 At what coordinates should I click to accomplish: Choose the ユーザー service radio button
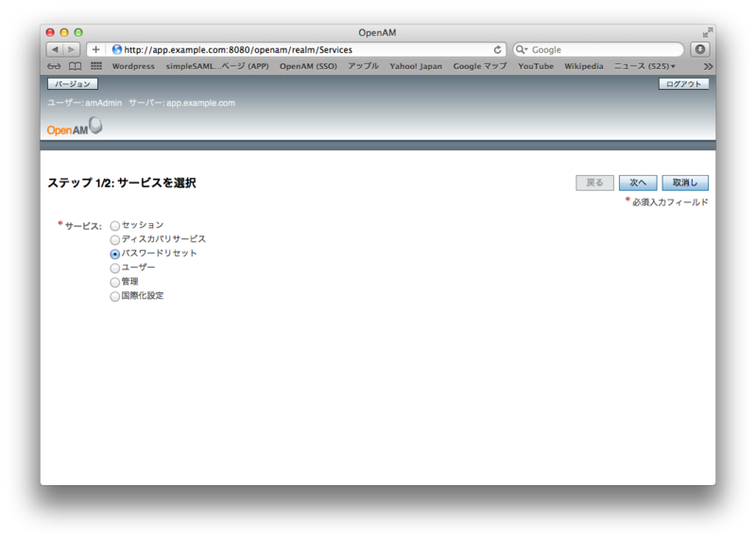115,269
